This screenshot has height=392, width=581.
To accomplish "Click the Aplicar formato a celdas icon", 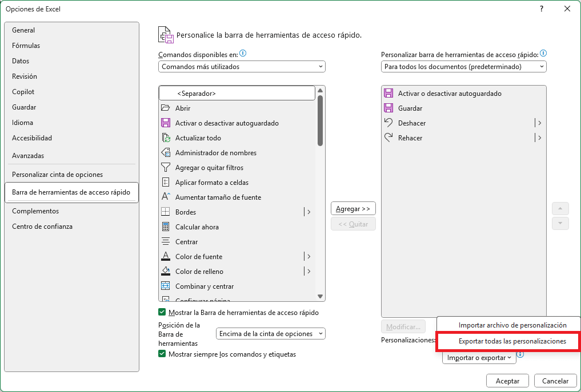I will [x=165, y=182].
